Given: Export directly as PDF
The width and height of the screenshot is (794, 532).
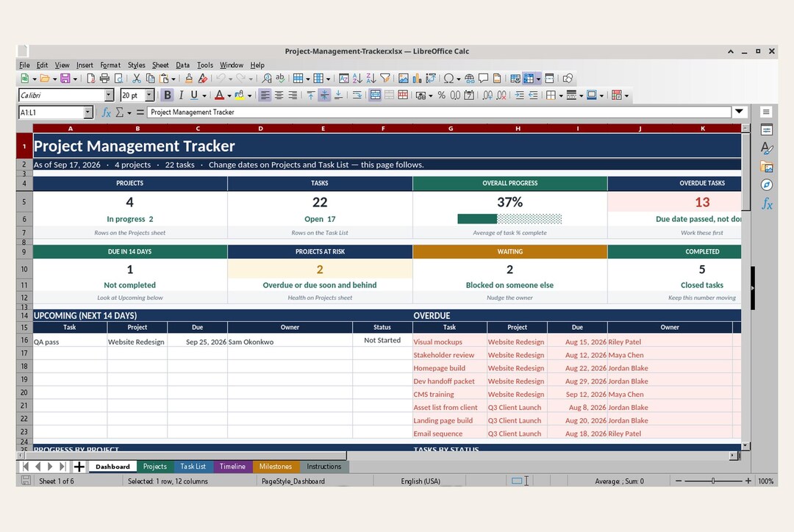Looking at the screenshot, I should (90, 79).
